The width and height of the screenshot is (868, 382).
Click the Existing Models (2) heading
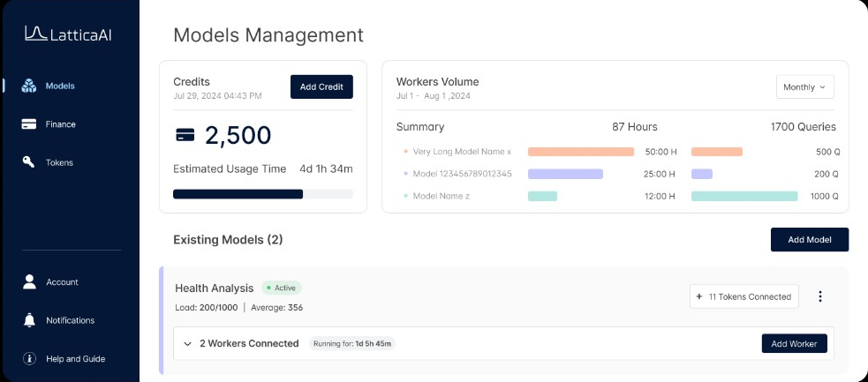228,240
